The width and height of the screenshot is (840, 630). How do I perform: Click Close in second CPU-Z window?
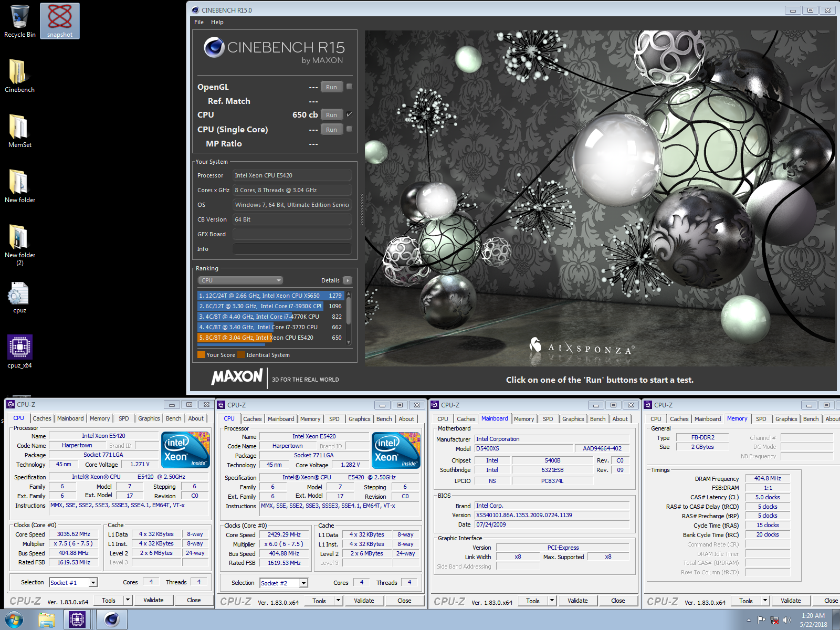pos(404,601)
